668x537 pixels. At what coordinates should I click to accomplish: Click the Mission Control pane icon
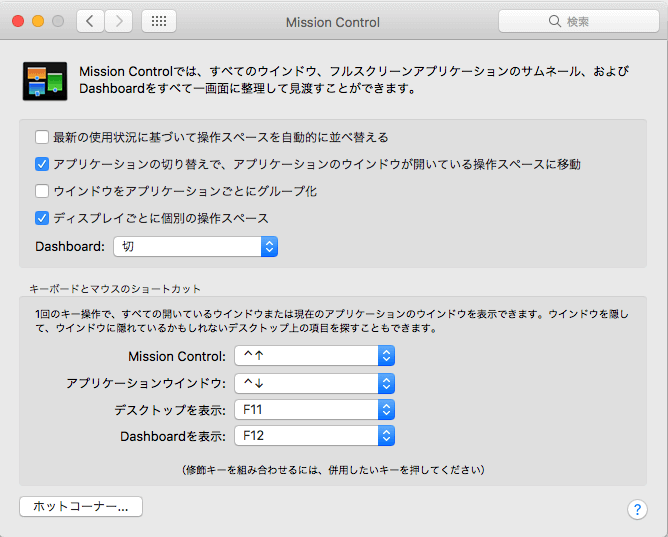coord(45,81)
